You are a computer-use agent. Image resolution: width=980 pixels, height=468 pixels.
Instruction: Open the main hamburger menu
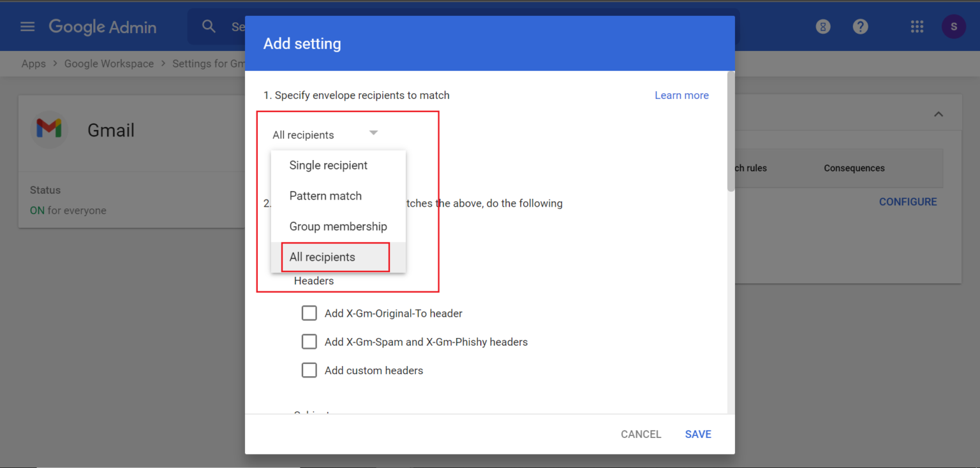coord(27,27)
